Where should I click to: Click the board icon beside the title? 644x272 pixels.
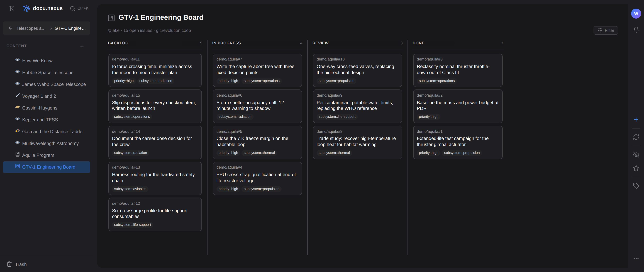111,18
